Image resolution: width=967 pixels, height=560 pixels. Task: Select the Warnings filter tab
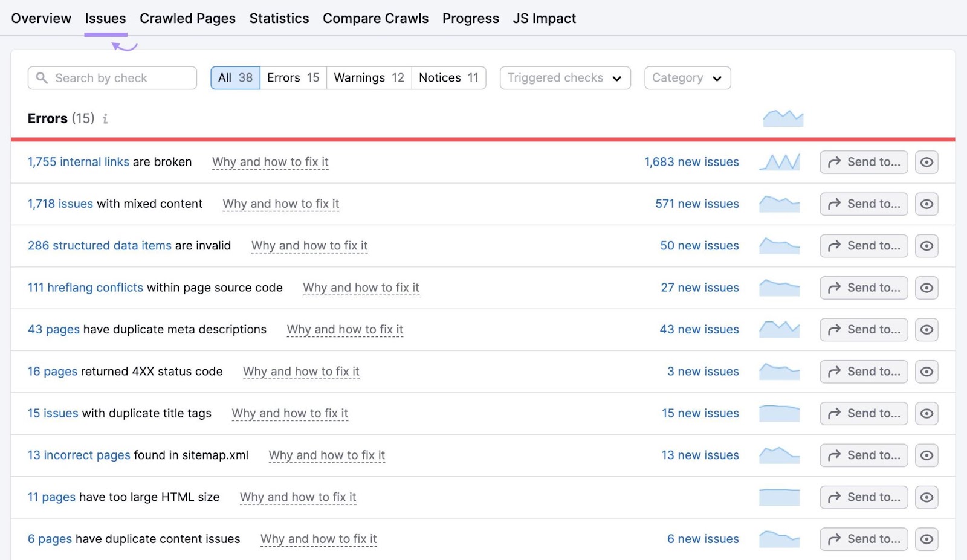point(368,77)
